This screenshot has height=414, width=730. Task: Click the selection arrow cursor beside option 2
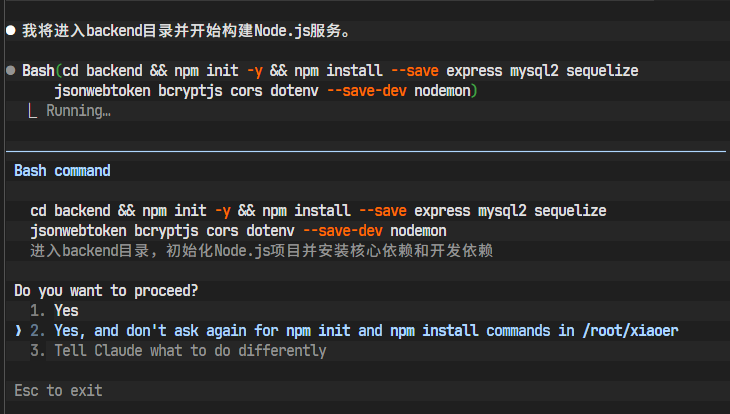pos(18,331)
